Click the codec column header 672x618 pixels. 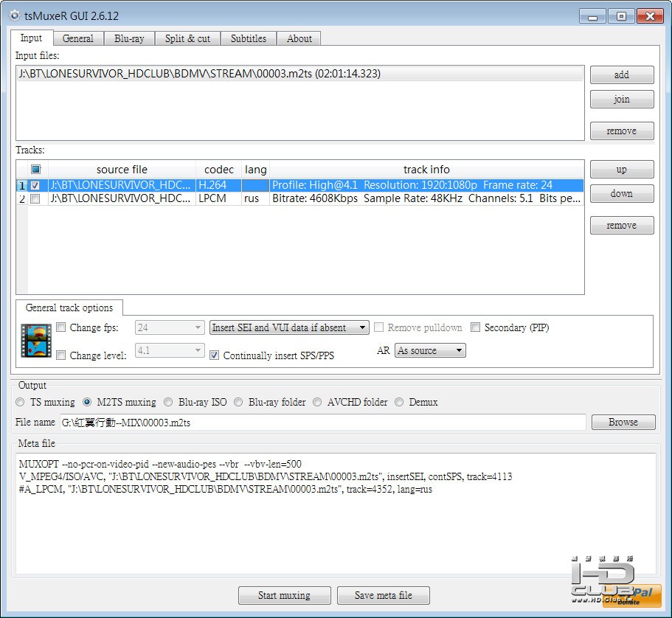219,170
